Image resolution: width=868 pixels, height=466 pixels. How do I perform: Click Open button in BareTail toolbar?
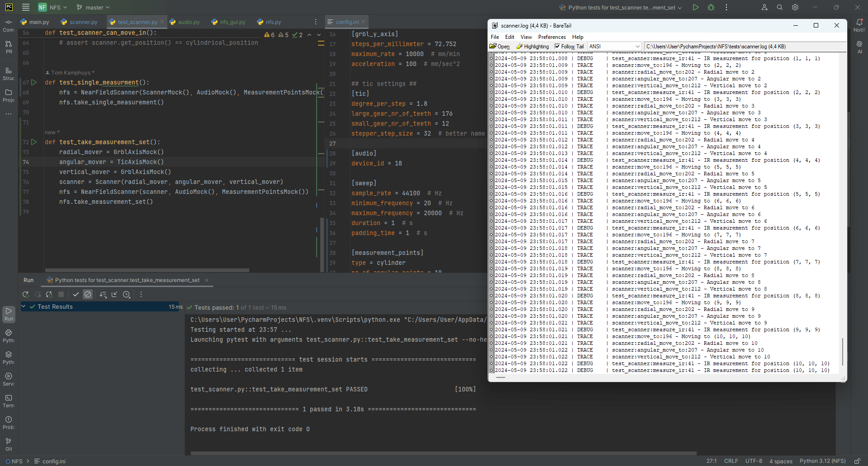pyautogui.click(x=500, y=46)
